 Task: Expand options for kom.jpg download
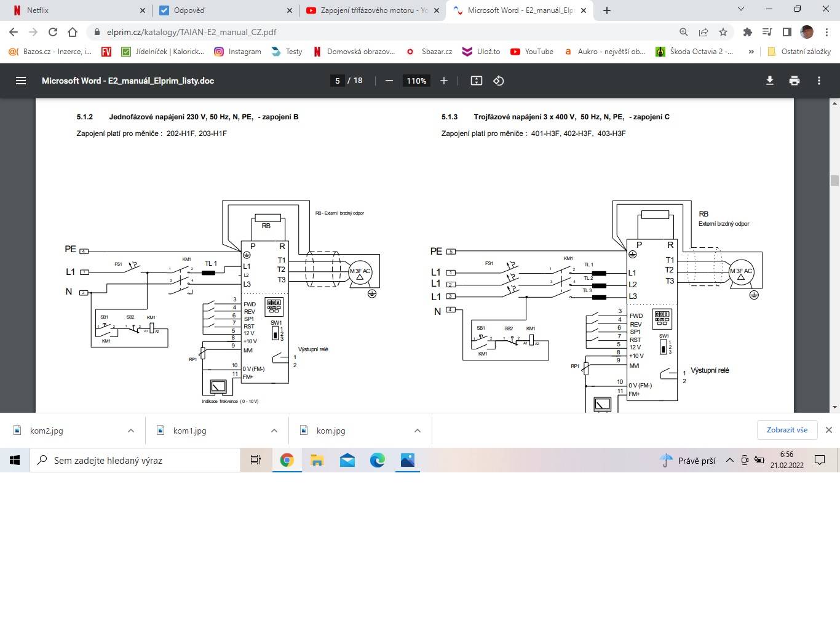tap(418, 431)
